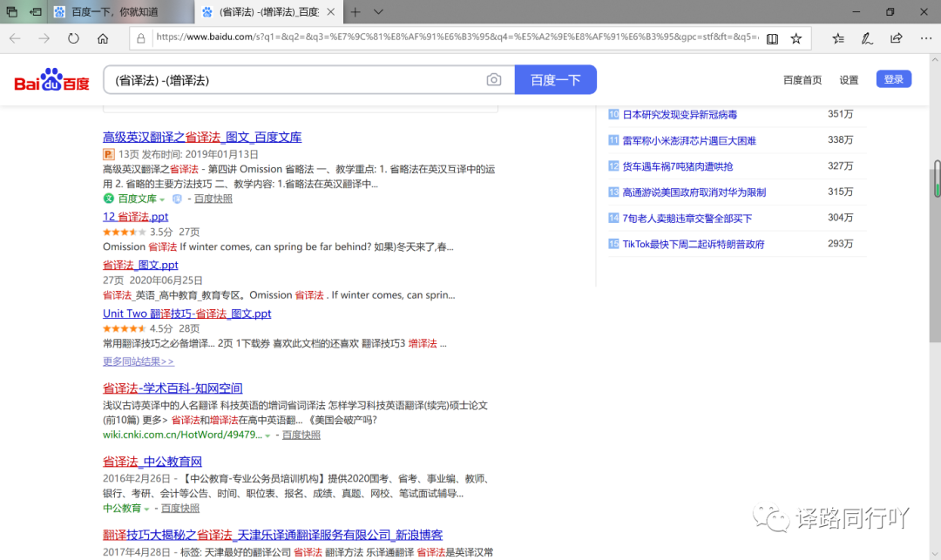Close the (省译法) -(增译法) tab
941x560 pixels.
tap(331, 12)
